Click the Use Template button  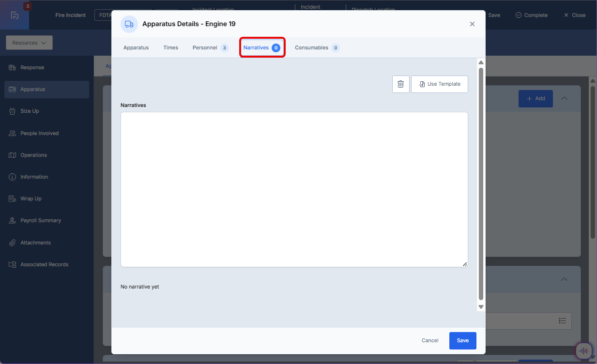440,84
